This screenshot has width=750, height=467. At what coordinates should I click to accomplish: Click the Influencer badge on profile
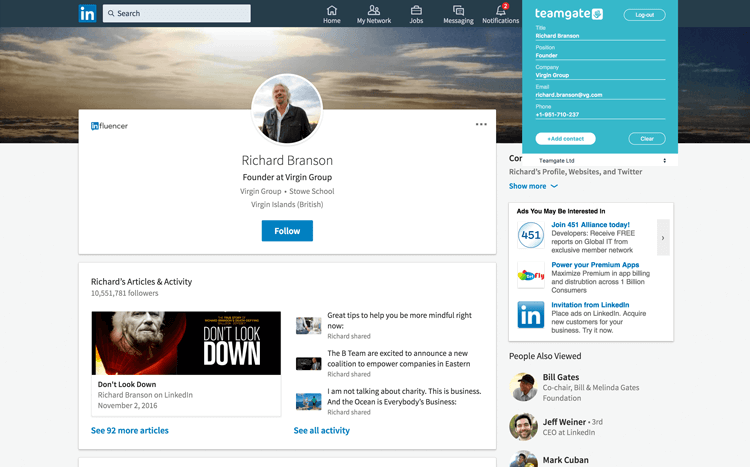[109, 126]
